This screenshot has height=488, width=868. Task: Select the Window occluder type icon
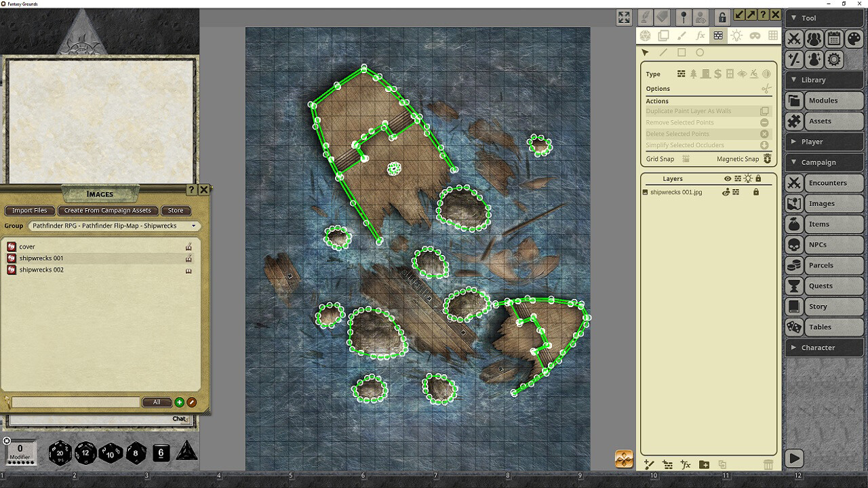[730, 74]
